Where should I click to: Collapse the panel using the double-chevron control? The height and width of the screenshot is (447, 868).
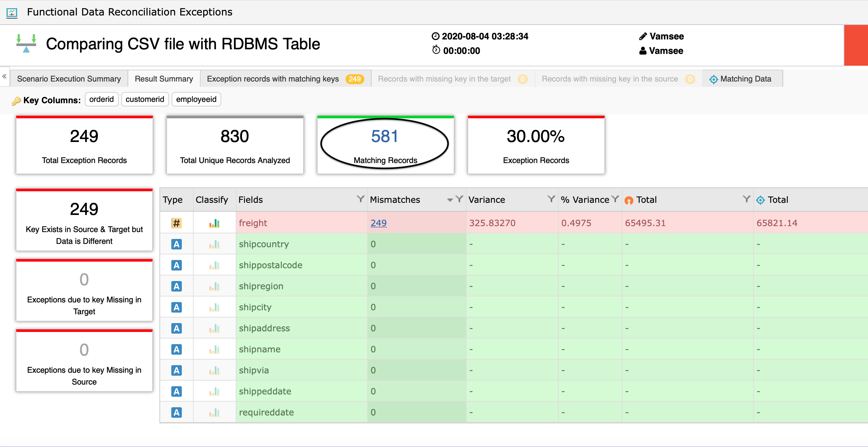[4, 77]
